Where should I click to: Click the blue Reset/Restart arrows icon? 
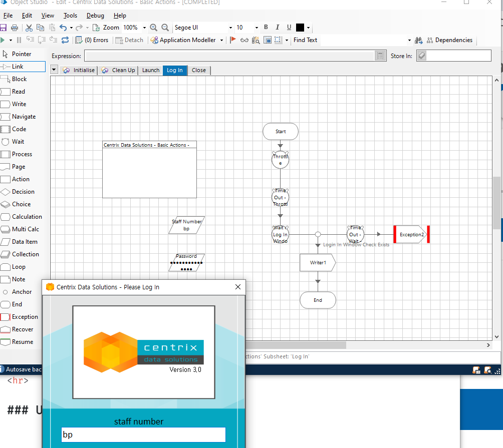tap(65, 40)
